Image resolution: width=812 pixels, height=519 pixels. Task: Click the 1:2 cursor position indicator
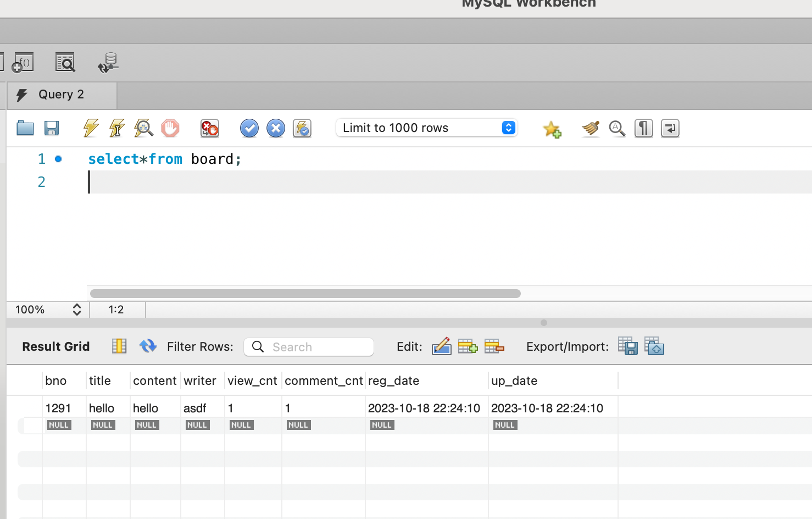point(116,310)
